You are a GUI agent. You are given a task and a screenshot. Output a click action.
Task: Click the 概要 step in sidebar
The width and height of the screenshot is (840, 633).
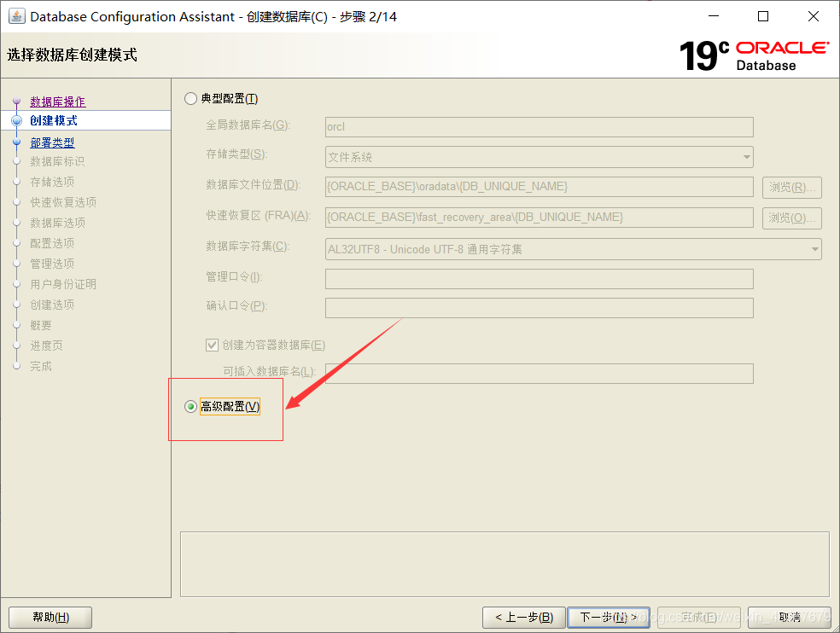pos(41,325)
